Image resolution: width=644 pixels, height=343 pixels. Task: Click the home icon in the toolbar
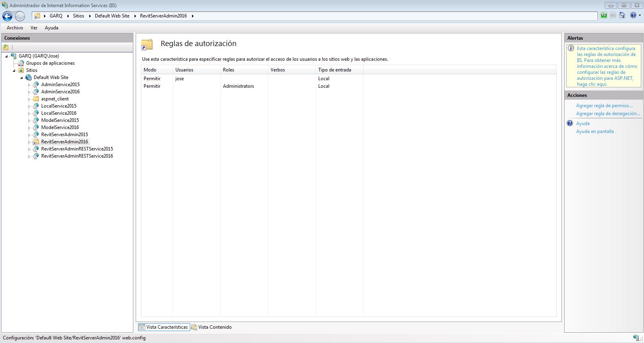[x=622, y=15]
